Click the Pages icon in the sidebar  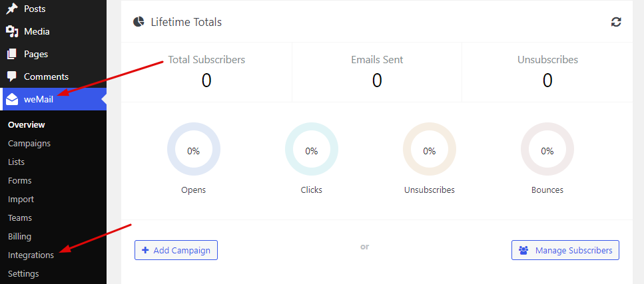click(12, 54)
